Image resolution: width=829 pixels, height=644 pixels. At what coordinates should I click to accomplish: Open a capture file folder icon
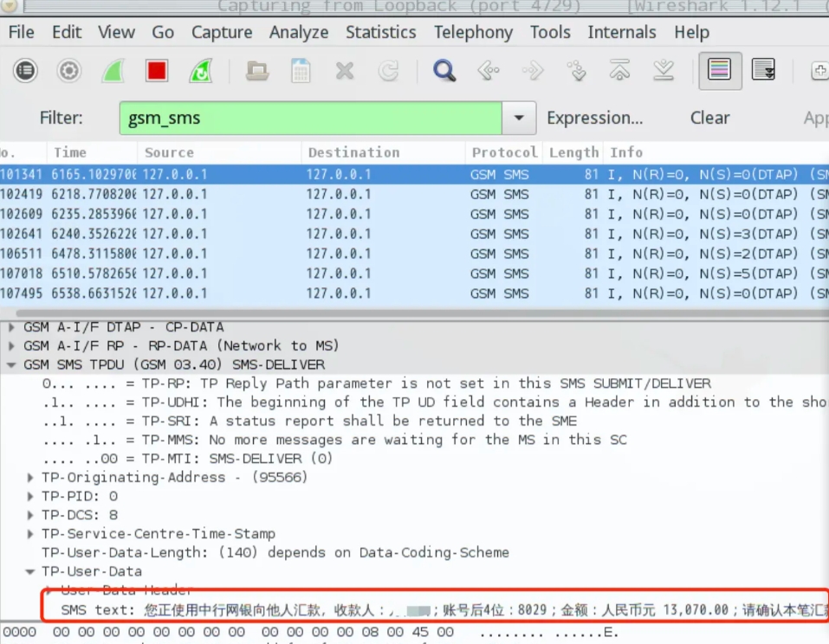(257, 70)
